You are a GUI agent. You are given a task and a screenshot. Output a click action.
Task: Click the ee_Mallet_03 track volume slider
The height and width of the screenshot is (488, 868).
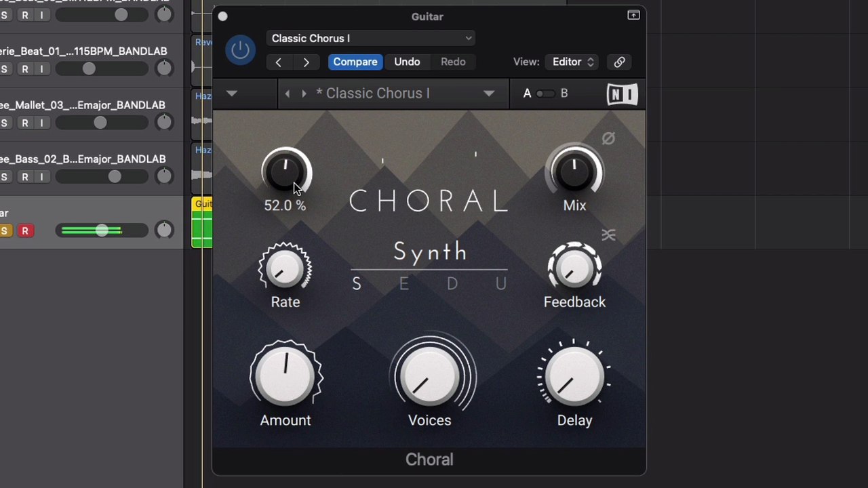pos(102,123)
